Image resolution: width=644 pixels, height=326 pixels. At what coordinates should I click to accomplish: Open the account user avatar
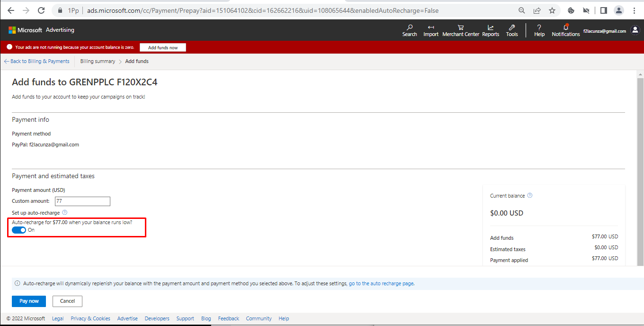[x=635, y=30]
